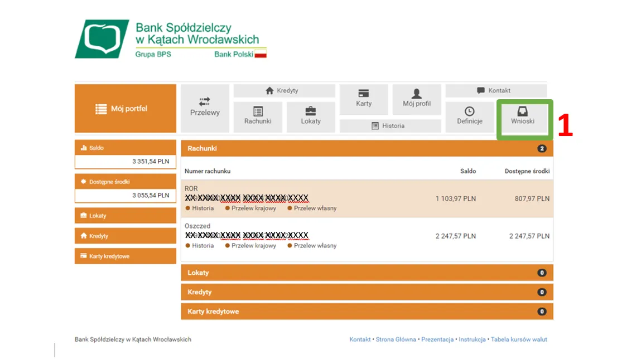Screen dimensions: 617x364
Task: Open Lokaty briefcase tile
Action: coord(311,117)
